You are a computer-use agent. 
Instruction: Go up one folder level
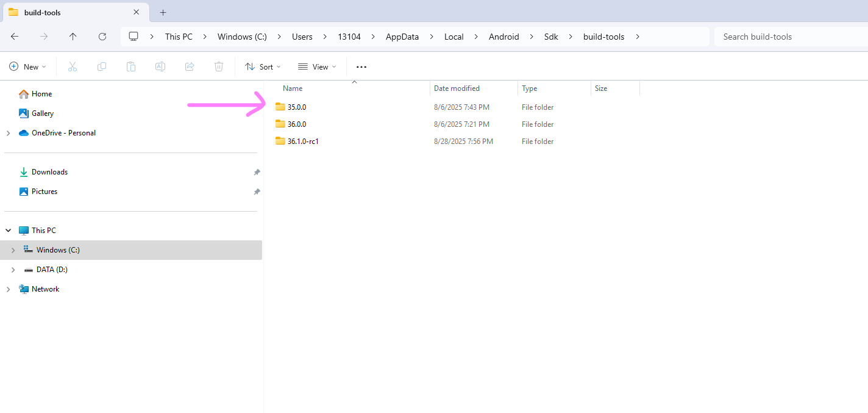(73, 37)
